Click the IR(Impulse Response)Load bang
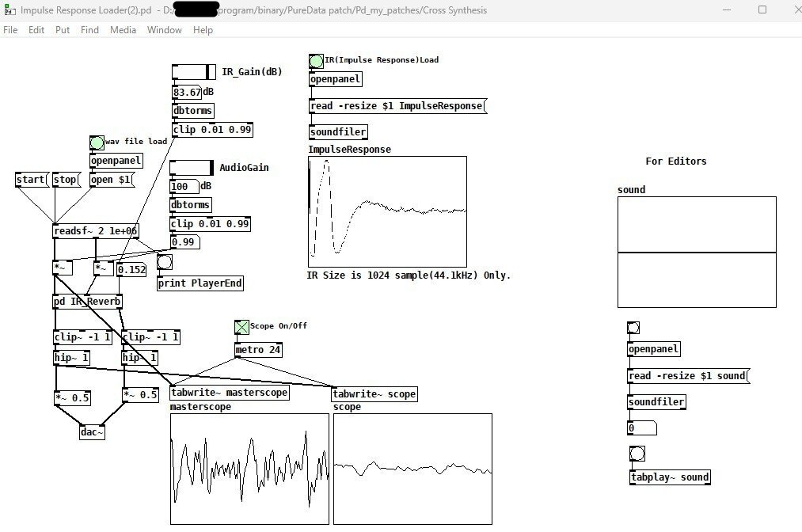This screenshot has width=802, height=532. point(315,59)
